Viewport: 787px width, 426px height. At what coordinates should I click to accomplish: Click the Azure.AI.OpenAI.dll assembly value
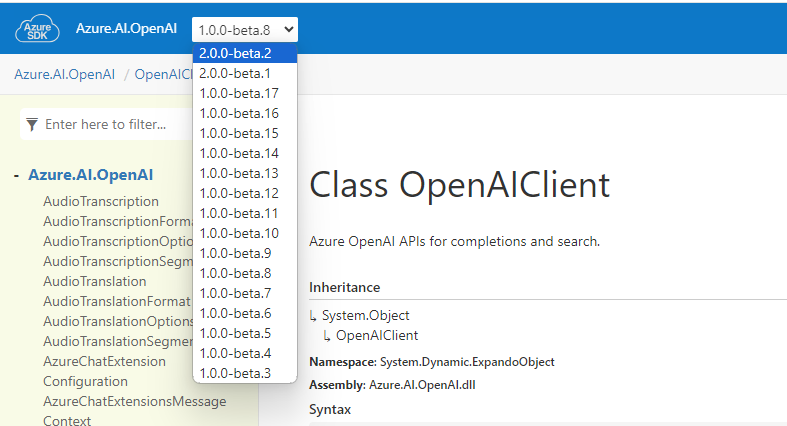point(422,385)
